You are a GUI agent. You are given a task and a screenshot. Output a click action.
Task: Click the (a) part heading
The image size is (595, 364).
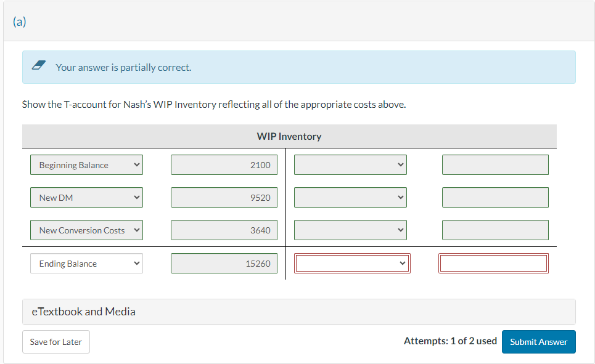(19, 22)
